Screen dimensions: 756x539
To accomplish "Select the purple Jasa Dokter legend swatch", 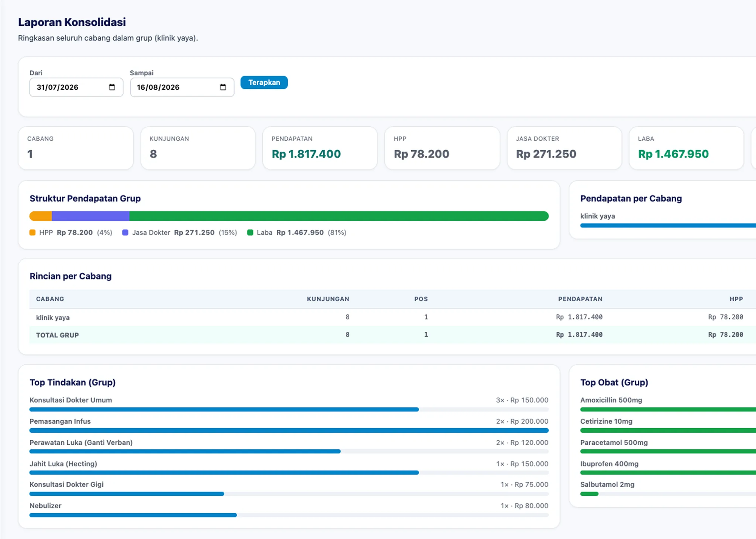I will 125,233.
